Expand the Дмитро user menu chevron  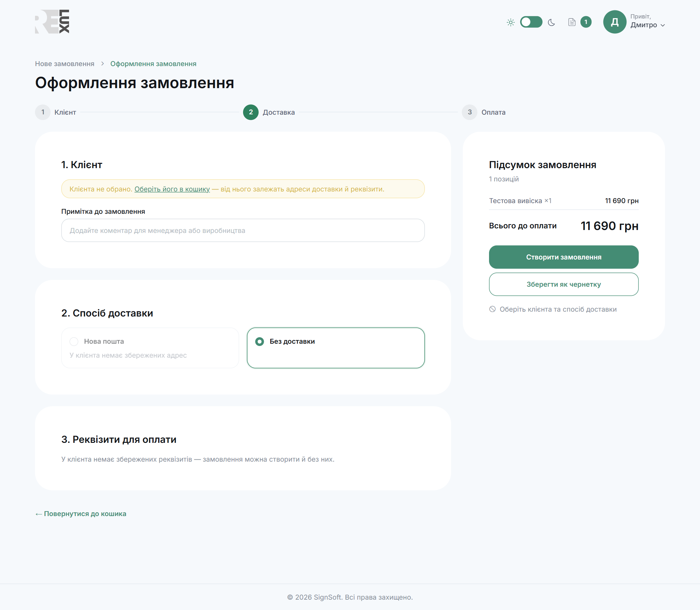[x=662, y=26]
